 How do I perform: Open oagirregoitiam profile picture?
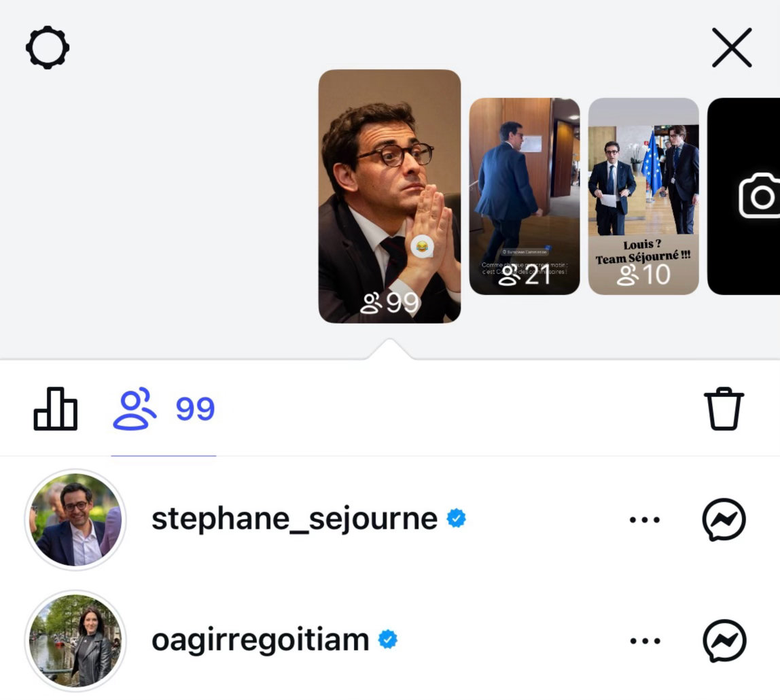[75, 641]
